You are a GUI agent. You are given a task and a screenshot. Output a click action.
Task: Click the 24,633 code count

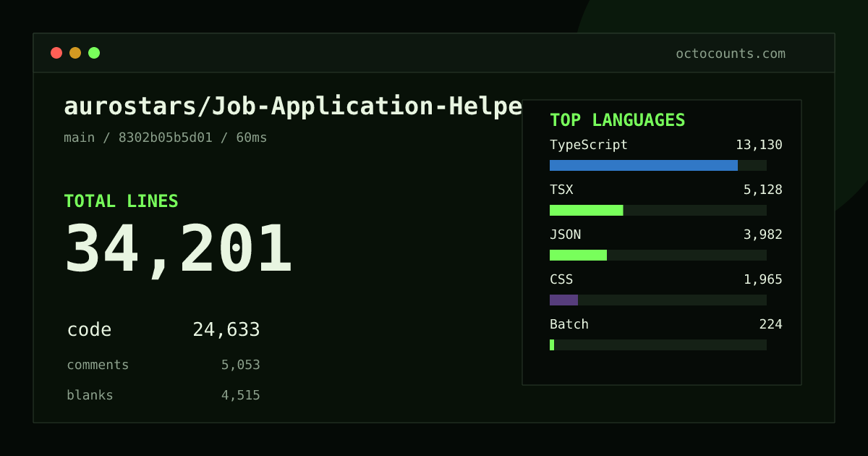click(x=226, y=330)
